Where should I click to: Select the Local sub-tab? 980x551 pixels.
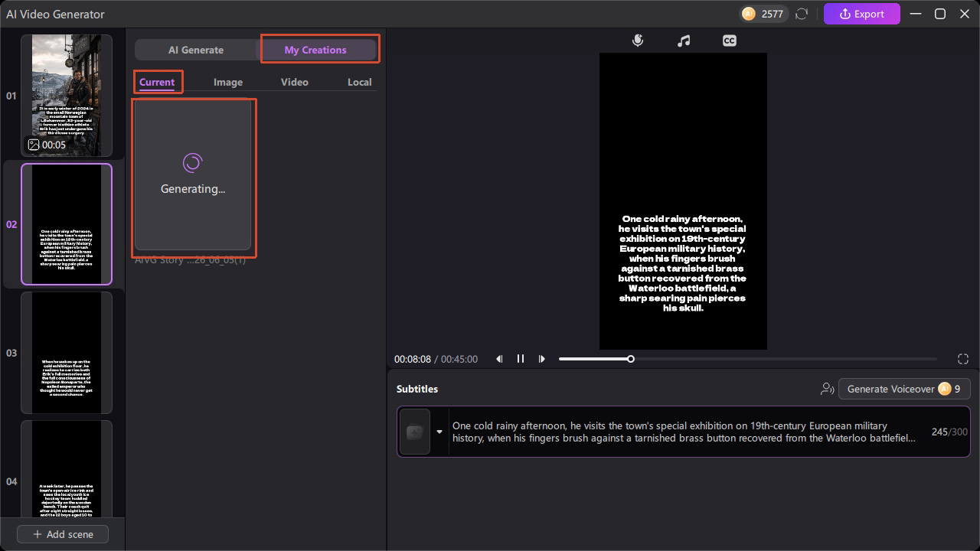(359, 82)
